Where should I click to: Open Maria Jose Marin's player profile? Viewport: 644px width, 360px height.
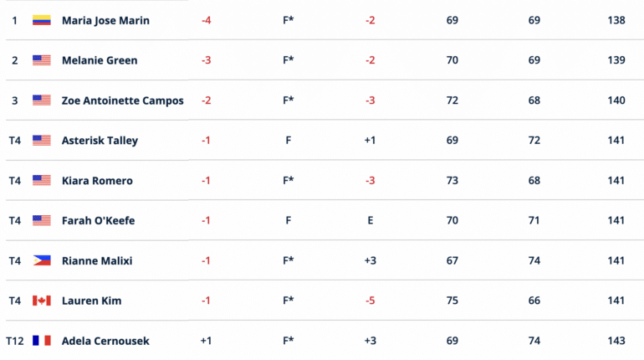point(105,21)
